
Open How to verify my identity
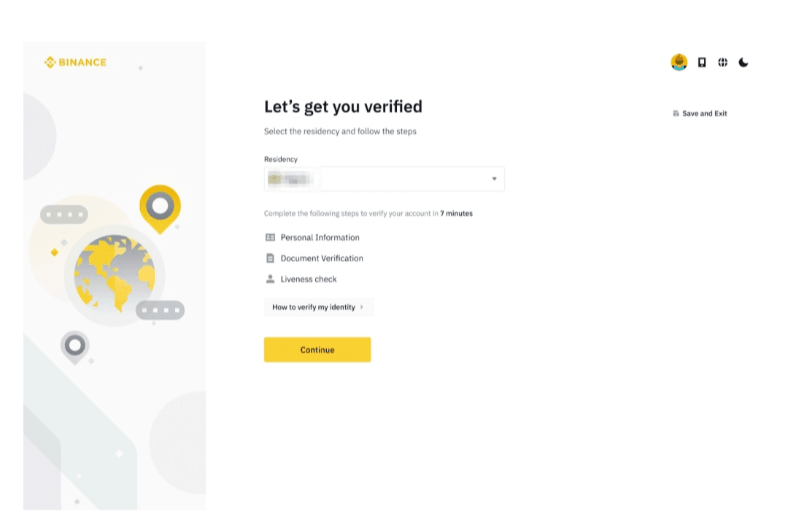pos(314,307)
